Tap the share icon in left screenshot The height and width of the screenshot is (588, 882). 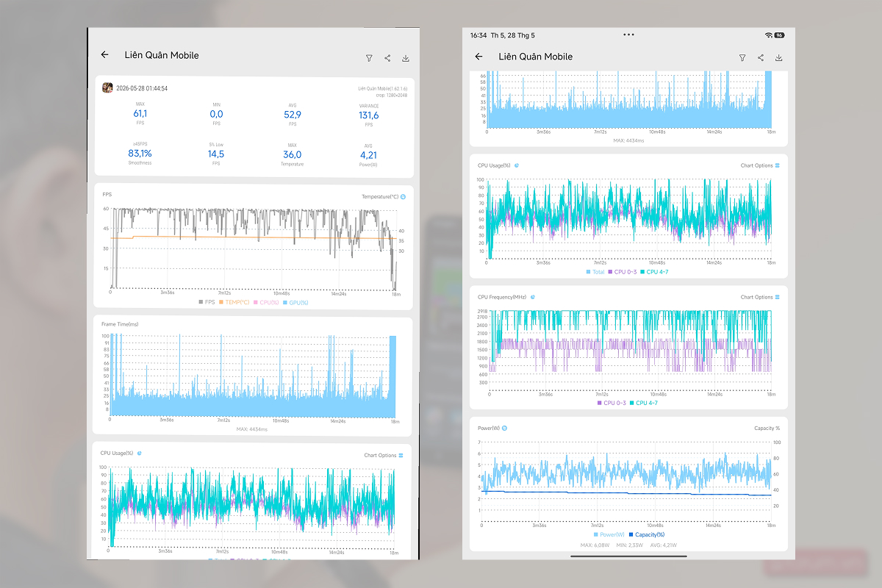tap(387, 58)
